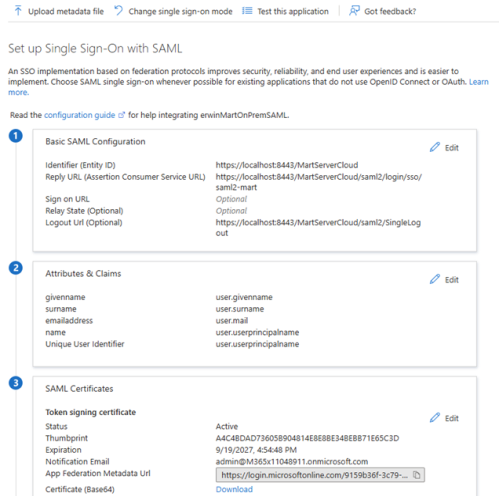
Task: Click the Upload metadata file arrow icon
Action: tap(18, 11)
